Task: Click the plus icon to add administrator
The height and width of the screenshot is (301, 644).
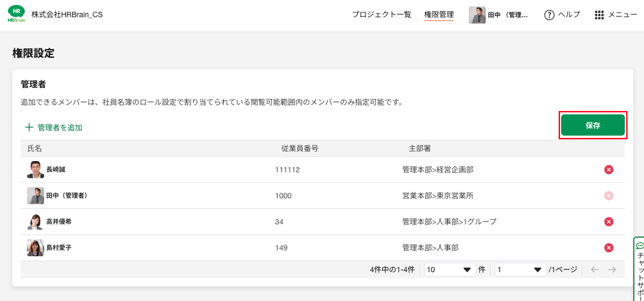Action: [x=29, y=127]
